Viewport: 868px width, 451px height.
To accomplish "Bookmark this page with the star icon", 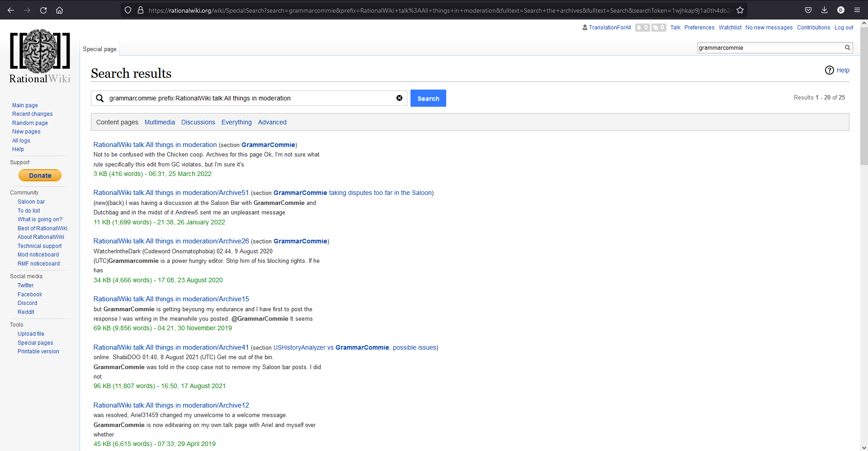I will pos(740,10).
